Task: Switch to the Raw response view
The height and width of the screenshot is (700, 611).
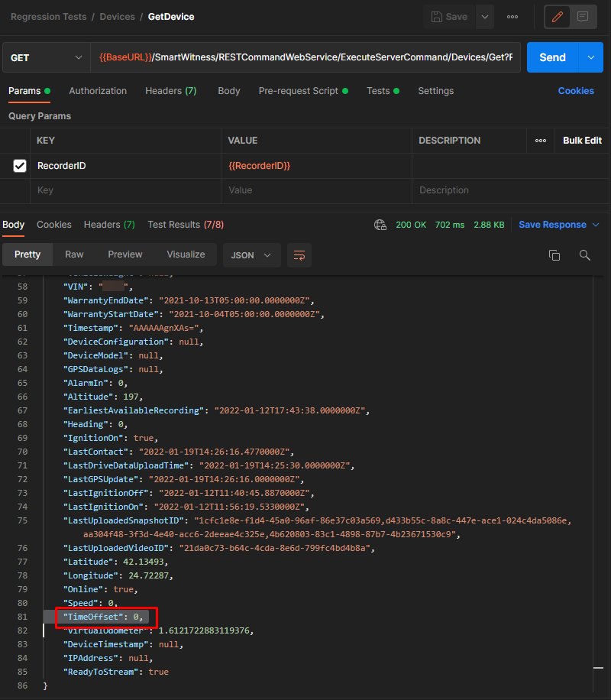Action: 74,254
